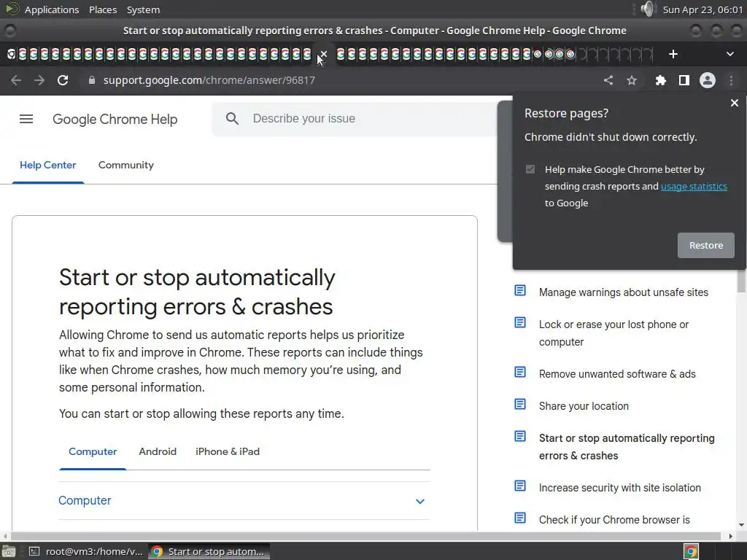This screenshot has height=560, width=747.
Task: Open Chrome's three-dot menu
Action: coord(731,80)
